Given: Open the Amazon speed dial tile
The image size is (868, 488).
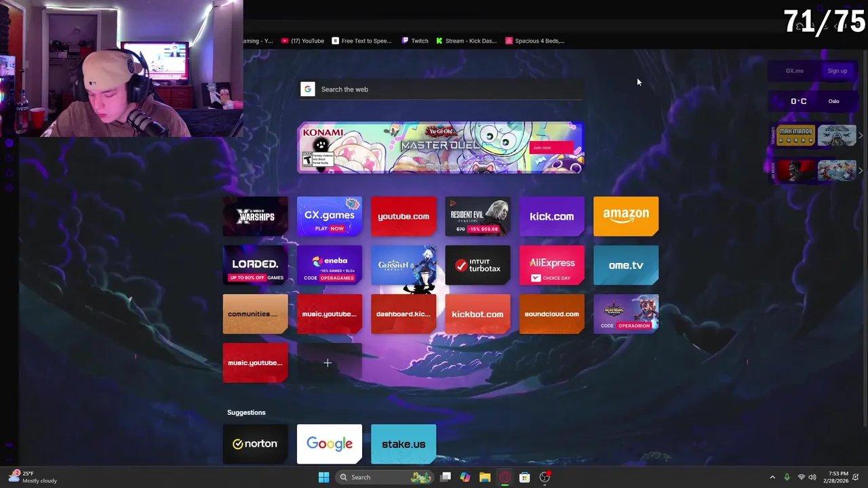Looking at the screenshot, I should 626,216.
